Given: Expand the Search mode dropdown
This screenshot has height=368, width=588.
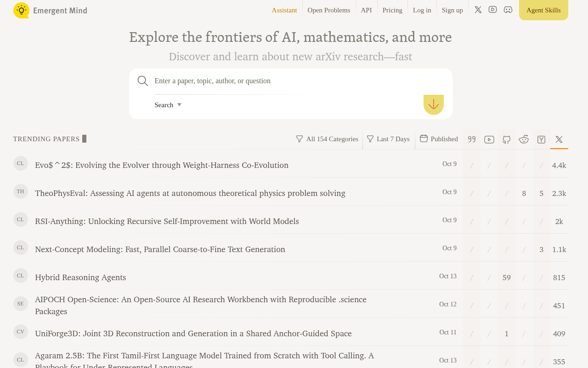Looking at the screenshot, I should 168,105.
